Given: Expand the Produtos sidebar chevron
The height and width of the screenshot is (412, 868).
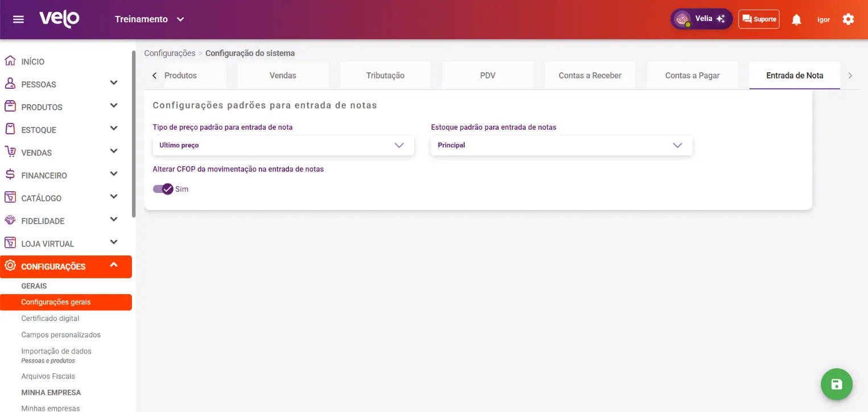Looking at the screenshot, I should 114,106.
